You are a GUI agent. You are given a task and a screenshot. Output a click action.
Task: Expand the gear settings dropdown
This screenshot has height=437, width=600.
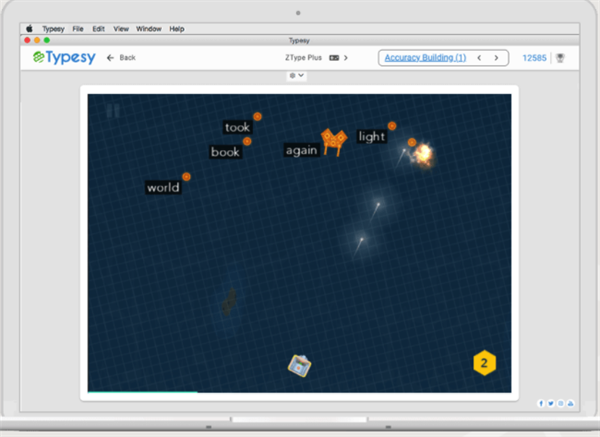click(x=297, y=75)
